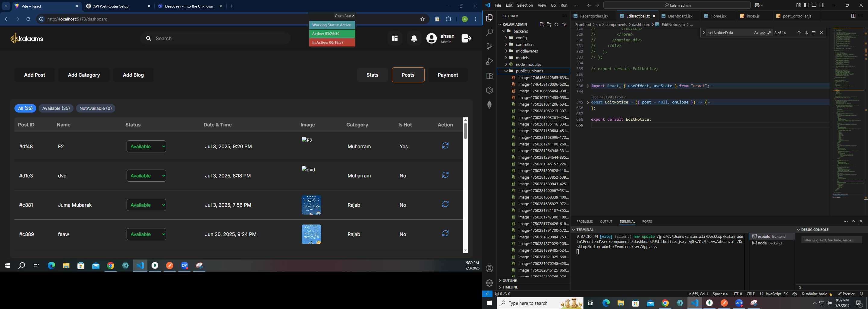Click the dashboard Search input field
The image size is (868, 309).
(216, 38)
